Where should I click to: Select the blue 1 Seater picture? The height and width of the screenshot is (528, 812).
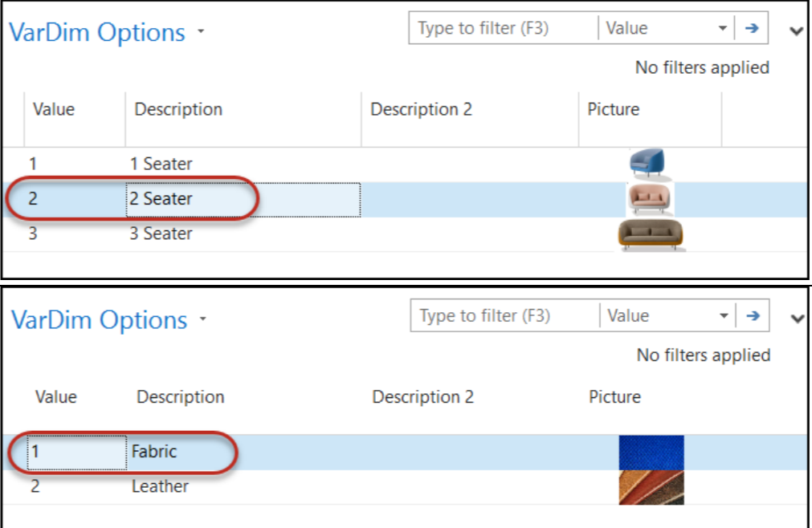click(647, 163)
